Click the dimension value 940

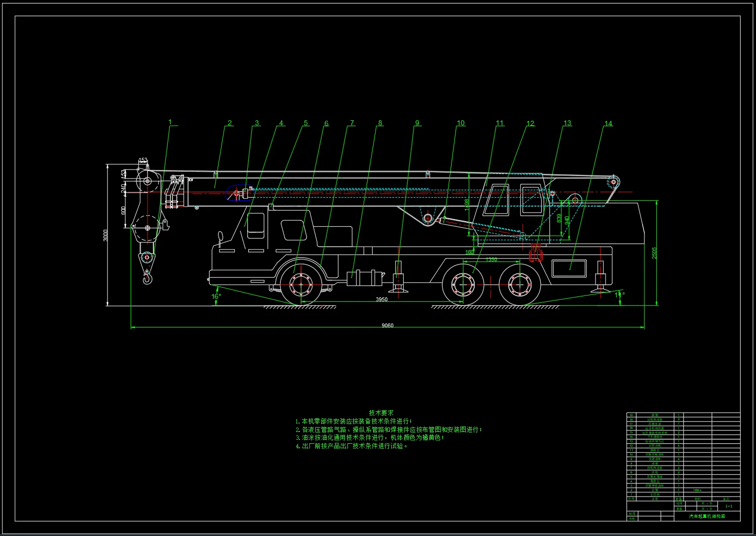[567, 220]
